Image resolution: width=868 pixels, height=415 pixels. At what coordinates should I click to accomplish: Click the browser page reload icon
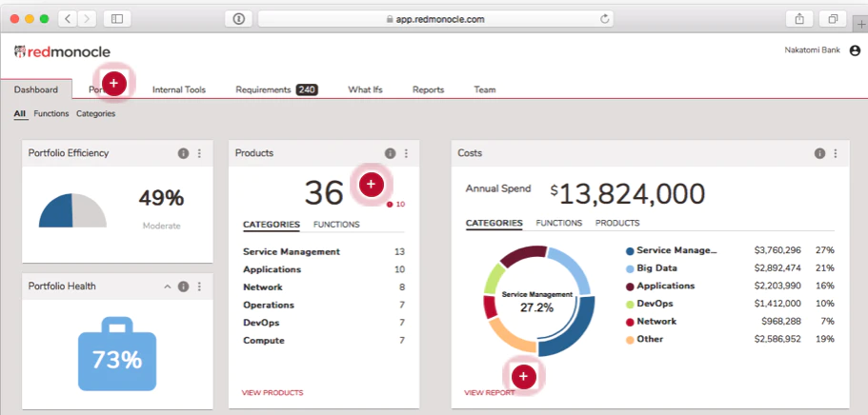[604, 19]
